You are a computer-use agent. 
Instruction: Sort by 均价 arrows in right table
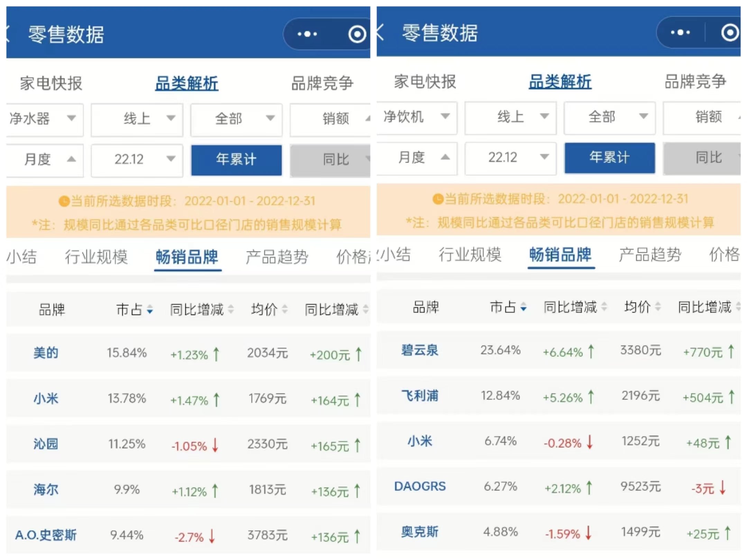658,306
